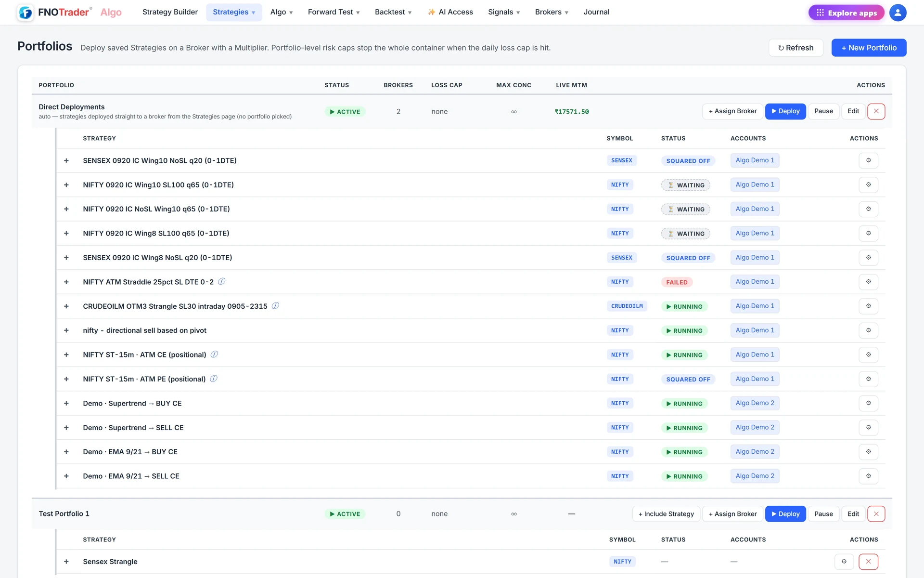Screen dimensions: 924x578
Task: Click Live MTM value ₹17571.50
Action: (x=572, y=112)
